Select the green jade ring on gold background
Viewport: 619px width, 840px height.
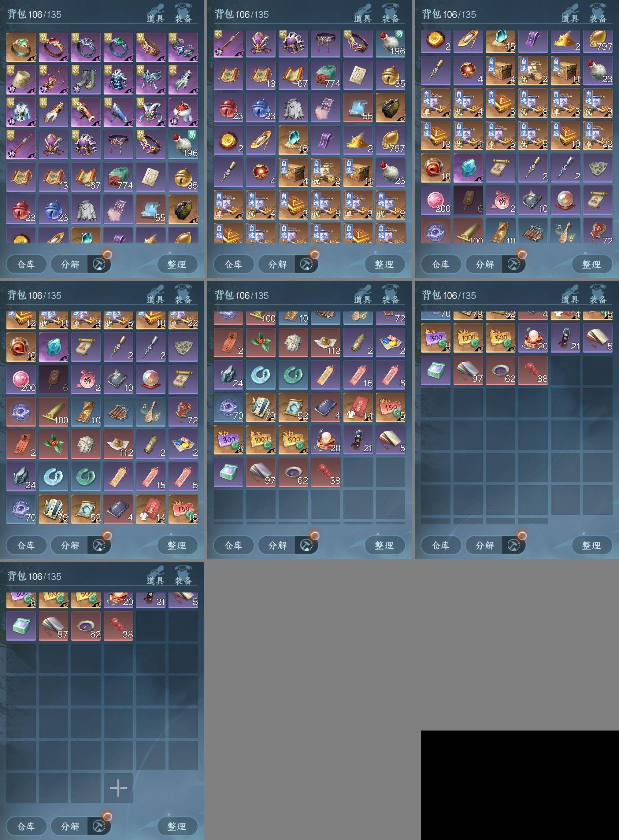tap(21, 47)
